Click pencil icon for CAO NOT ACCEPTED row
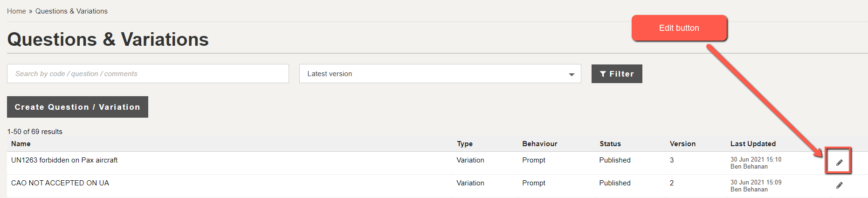The height and width of the screenshot is (198, 868). coord(839,185)
